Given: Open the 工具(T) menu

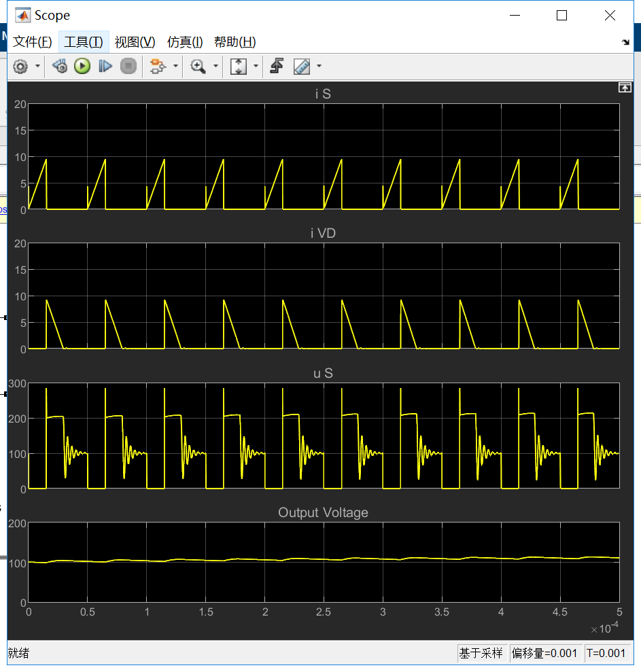Looking at the screenshot, I should pos(84,42).
